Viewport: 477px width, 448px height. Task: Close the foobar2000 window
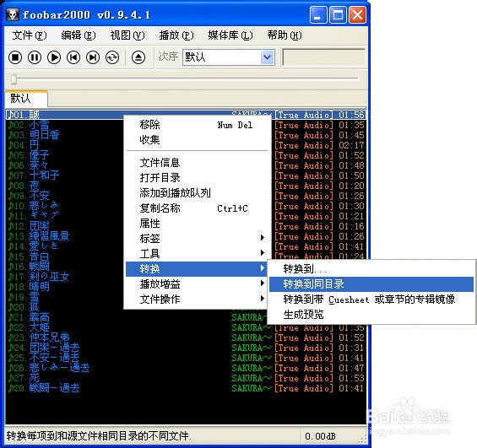tap(357, 14)
